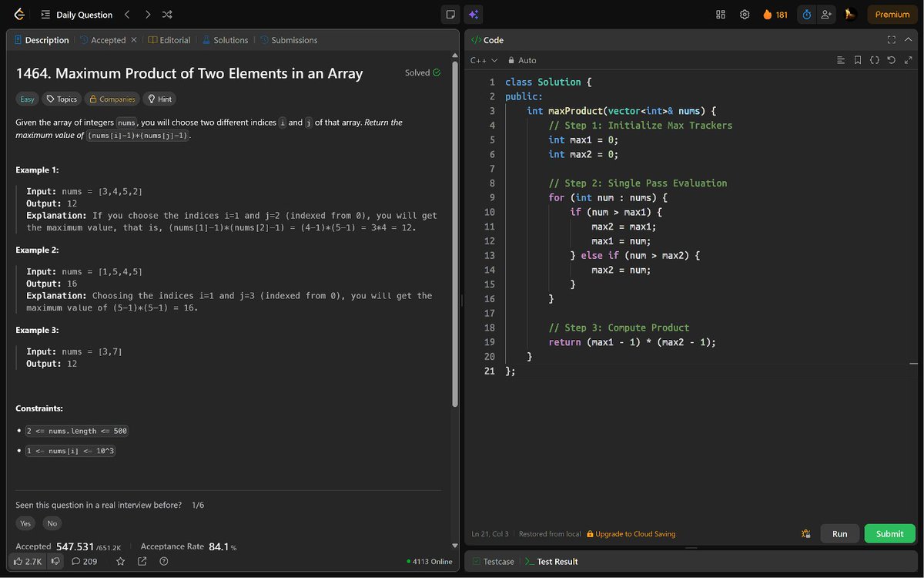Open settings gear icon
Screen dimensions: 924x578
pyautogui.click(x=745, y=15)
